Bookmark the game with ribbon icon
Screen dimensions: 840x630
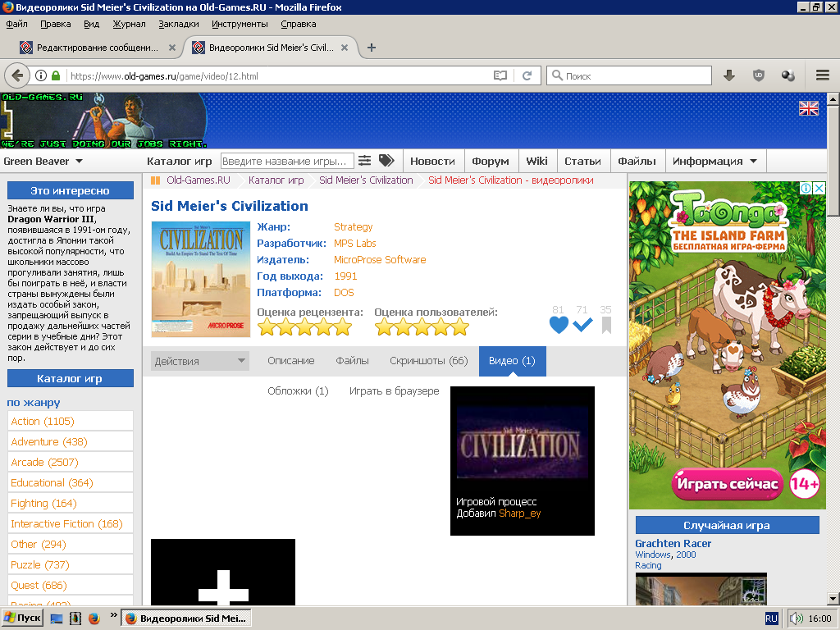pyautogui.click(x=606, y=325)
